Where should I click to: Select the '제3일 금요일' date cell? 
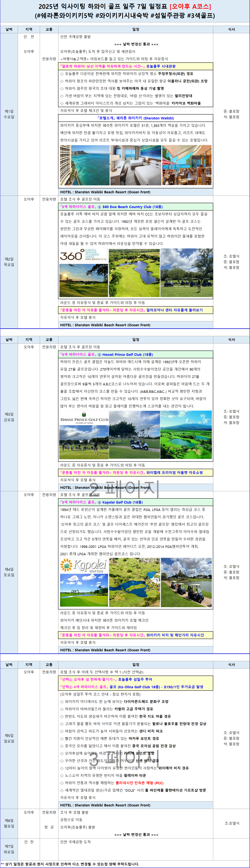coord(9,417)
